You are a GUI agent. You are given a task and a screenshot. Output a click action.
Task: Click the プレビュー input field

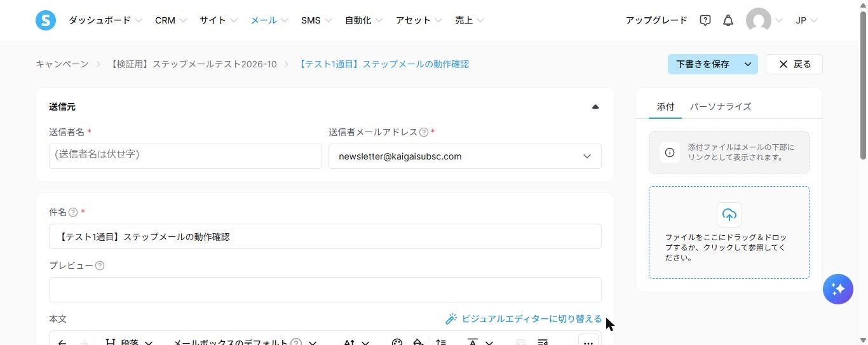[325, 290]
